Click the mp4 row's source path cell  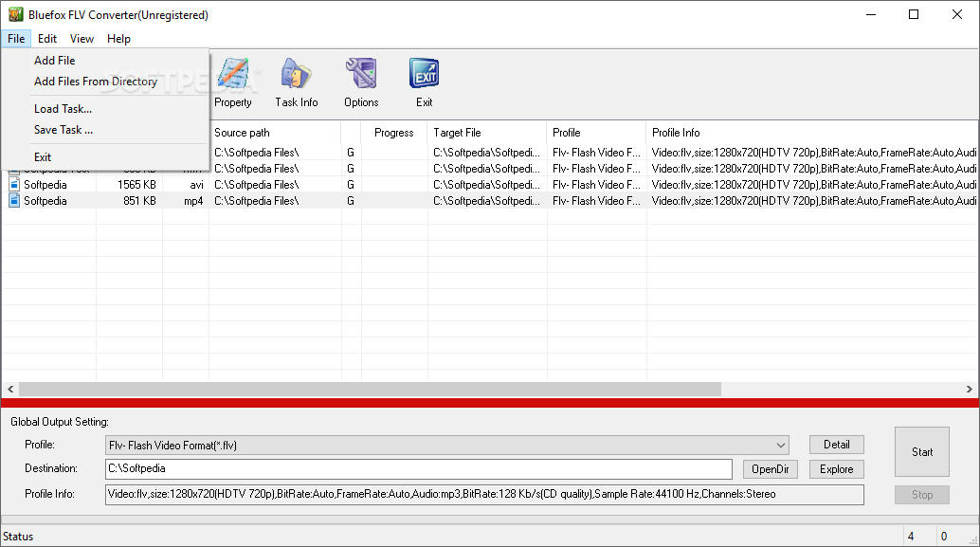pos(275,201)
